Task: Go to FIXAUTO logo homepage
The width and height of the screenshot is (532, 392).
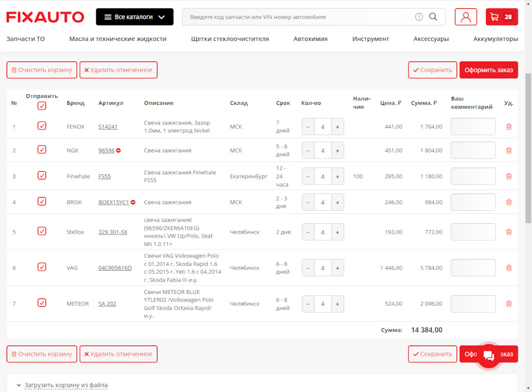Action: click(45, 17)
